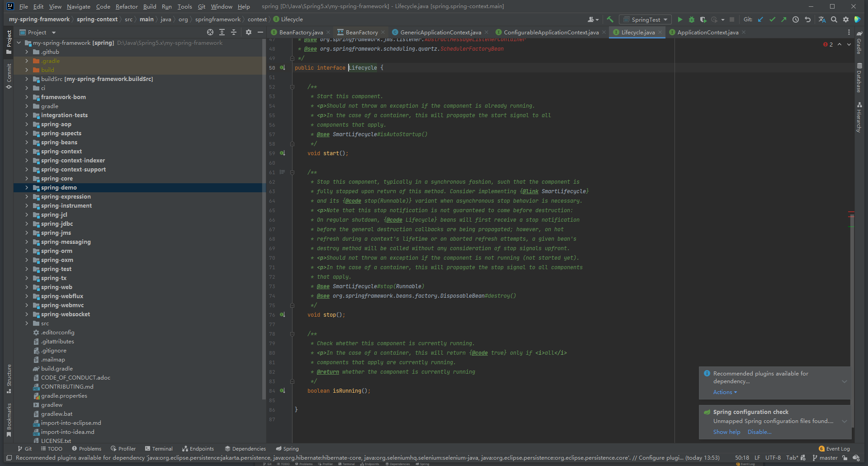
Task: Switch to GenericApplicationContext.java tab
Action: click(x=441, y=32)
